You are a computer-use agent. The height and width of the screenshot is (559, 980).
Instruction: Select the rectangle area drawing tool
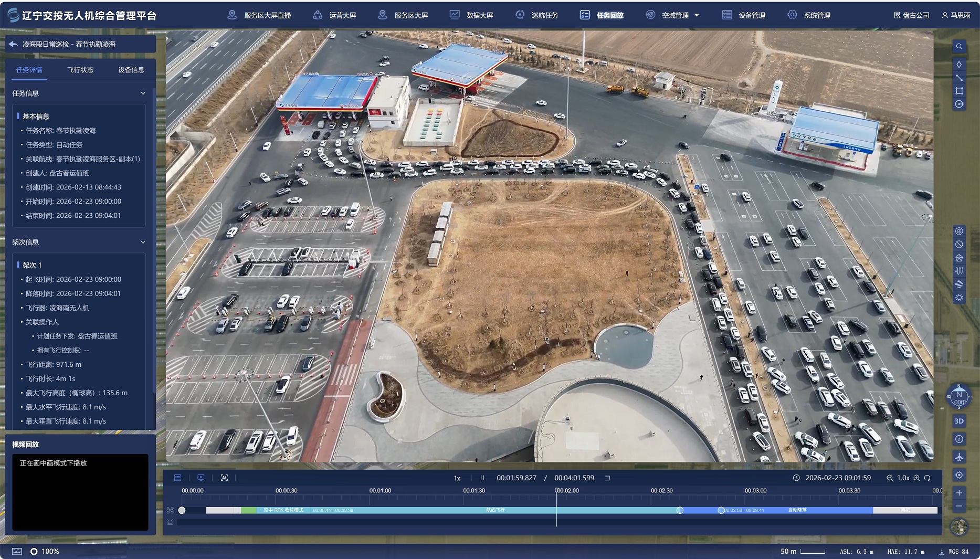pos(958,91)
